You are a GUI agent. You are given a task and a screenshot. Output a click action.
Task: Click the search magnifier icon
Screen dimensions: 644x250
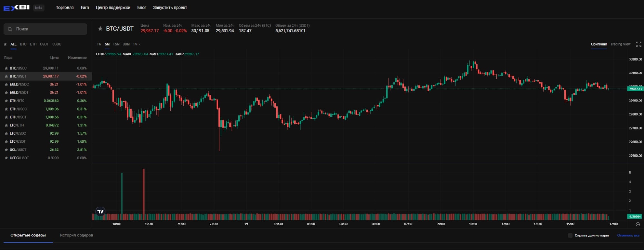10,29
